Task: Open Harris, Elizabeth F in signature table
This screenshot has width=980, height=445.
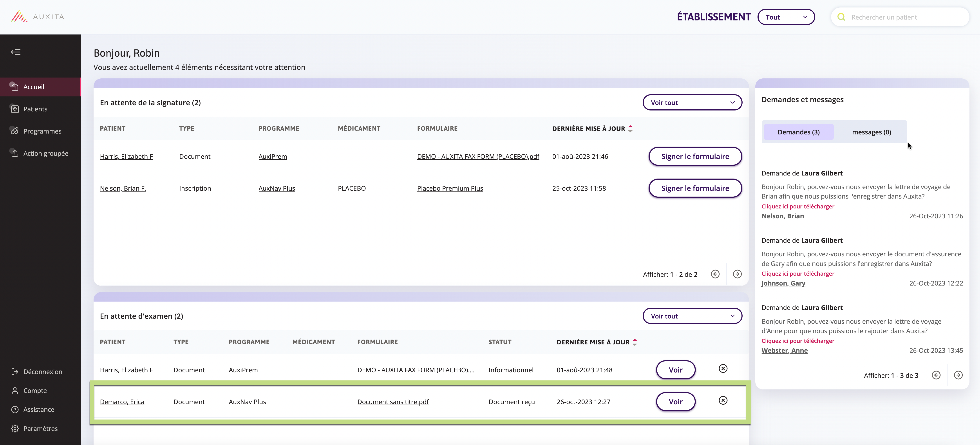Action: (x=126, y=156)
